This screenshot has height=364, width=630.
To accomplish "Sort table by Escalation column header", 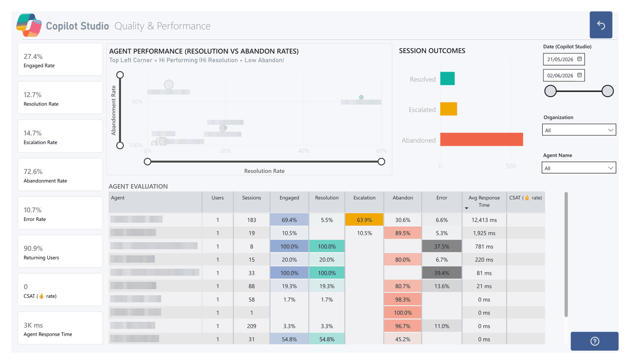I will [x=364, y=202].
